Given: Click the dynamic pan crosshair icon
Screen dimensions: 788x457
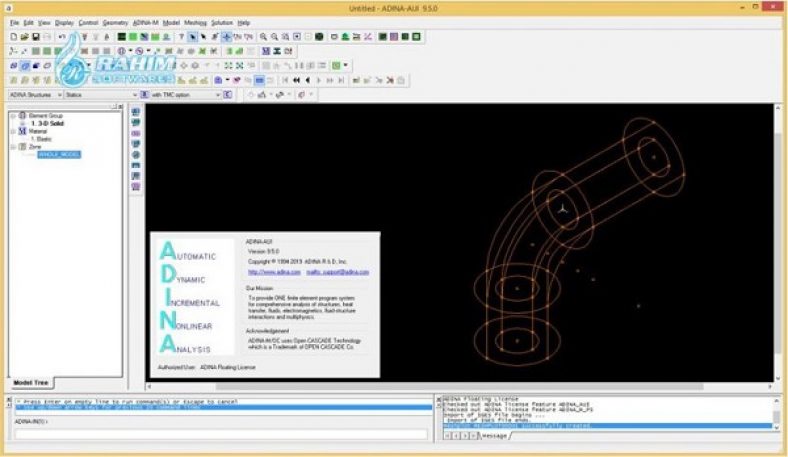Looking at the screenshot, I should [x=227, y=37].
